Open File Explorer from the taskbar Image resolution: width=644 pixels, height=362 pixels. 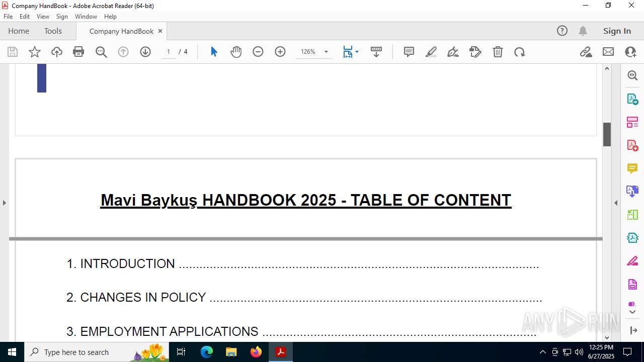coord(231,352)
